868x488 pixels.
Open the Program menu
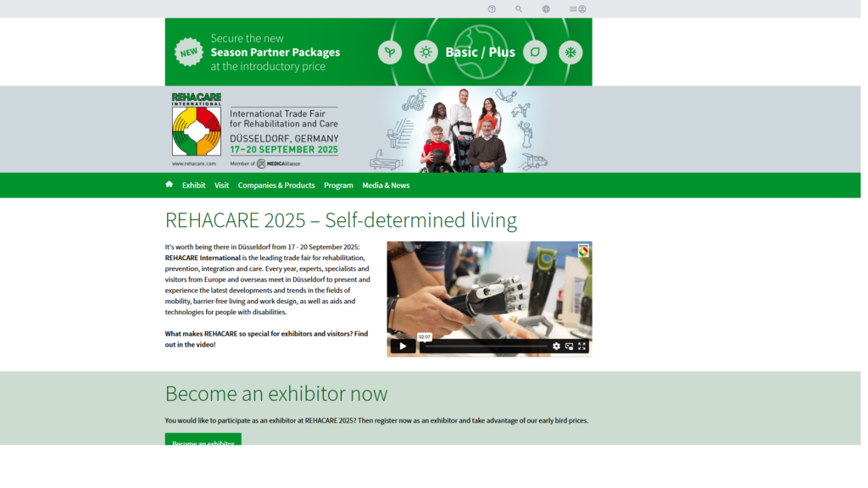(338, 186)
